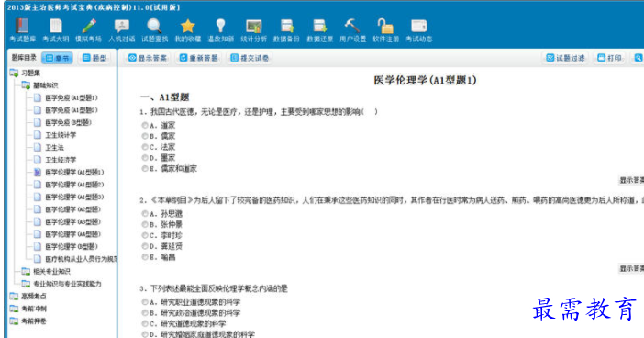The height and width of the screenshot is (338, 644).
Task: Open the 考试题库 exam bank icon
Action: [x=23, y=30]
